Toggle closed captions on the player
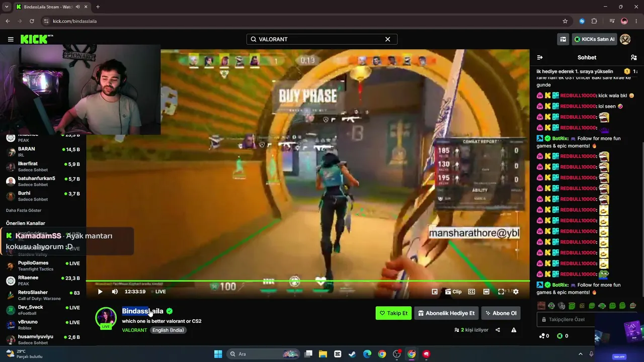This screenshot has width=644, height=362. coord(471,292)
